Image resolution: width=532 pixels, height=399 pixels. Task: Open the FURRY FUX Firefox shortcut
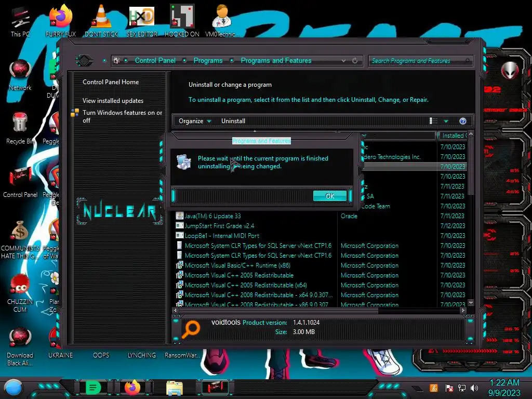click(x=60, y=20)
